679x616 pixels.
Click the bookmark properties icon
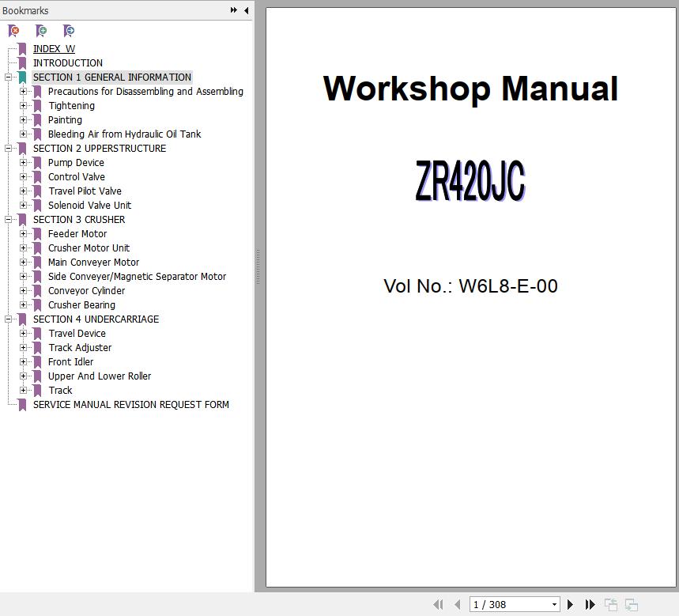click(x=69, y=31)
